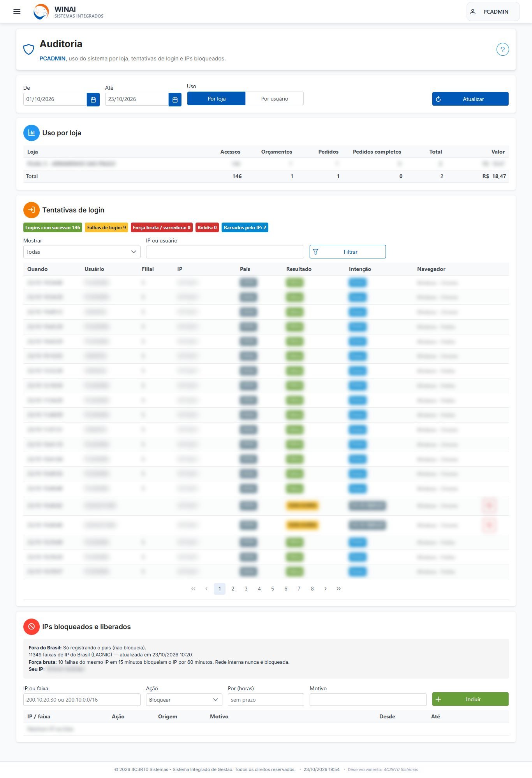The image size is (532, 778).
Task: Go to previous page of login attempts
Action: click(x=206, y=589)
